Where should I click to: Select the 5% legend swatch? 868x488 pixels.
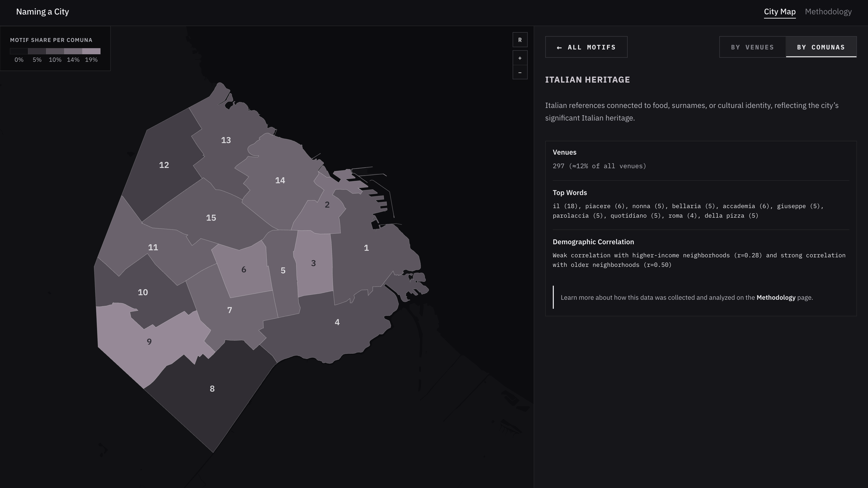pyautogui.click(x=37, y=51)
